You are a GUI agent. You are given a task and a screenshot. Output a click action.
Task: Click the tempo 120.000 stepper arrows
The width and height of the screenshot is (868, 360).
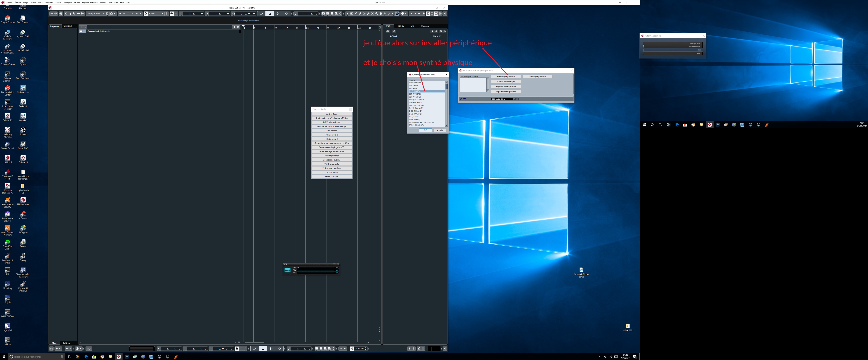(x=366, y=348)
